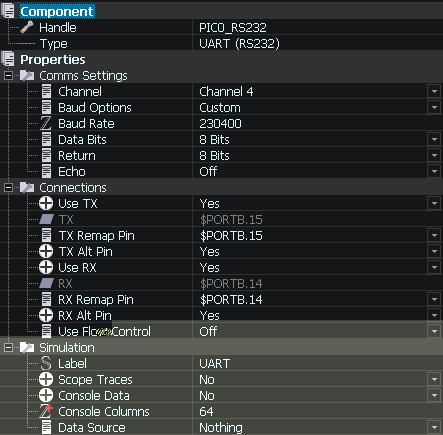Click the Connections folder icon
This screenshot has height=435, width=443.
(x=27, y=187)
